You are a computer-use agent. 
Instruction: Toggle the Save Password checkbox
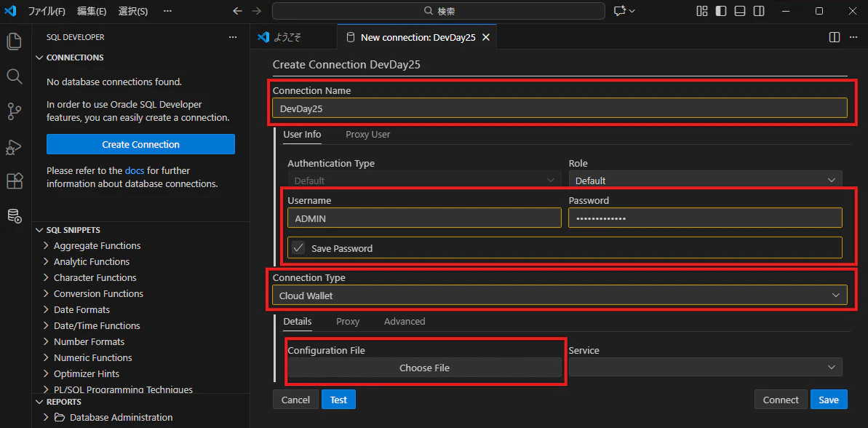[298, 248]
